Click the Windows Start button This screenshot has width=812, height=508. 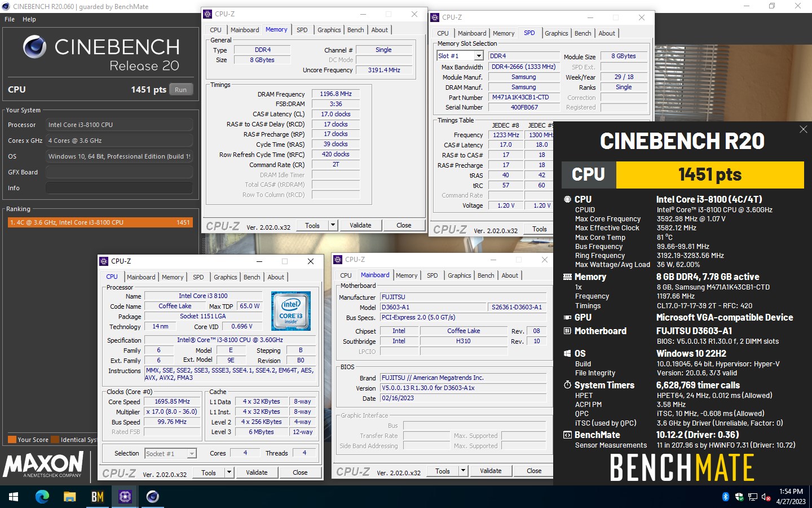click(14, 497)
